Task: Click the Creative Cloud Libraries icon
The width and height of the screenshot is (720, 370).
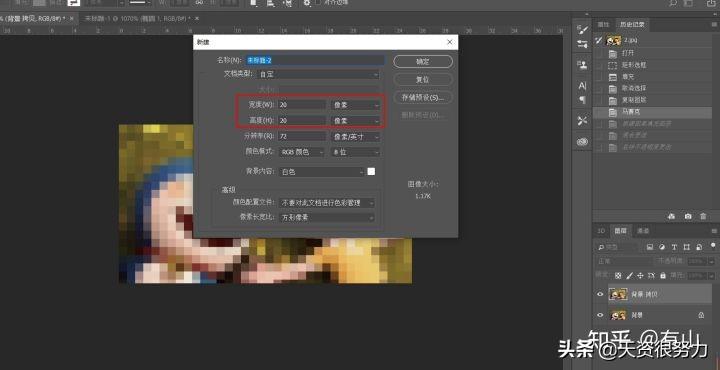Action: point(582,142)
